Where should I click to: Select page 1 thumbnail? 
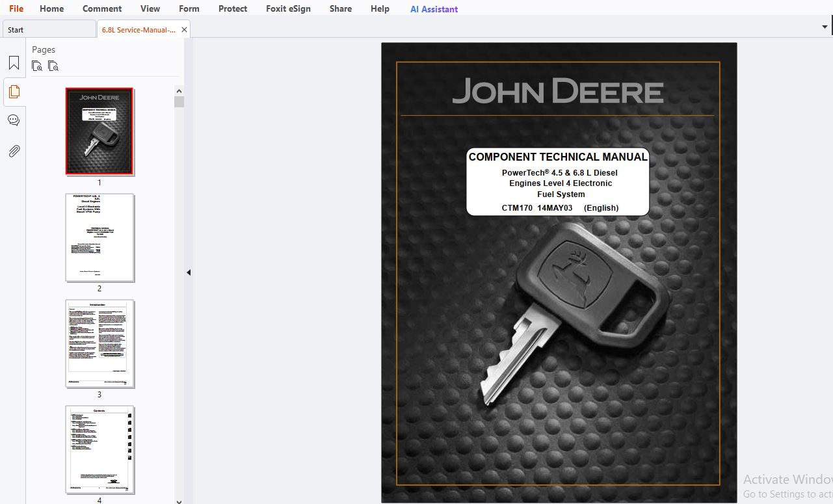99,131
